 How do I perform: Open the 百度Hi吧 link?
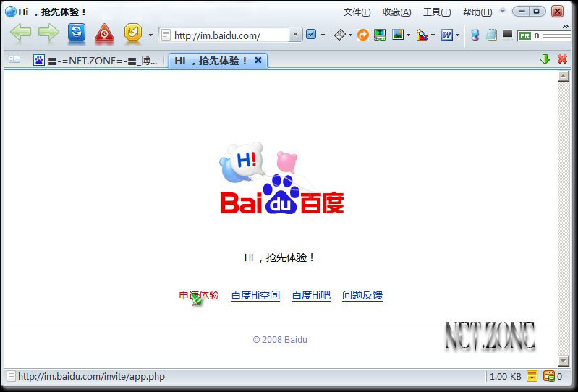point(311,295)
